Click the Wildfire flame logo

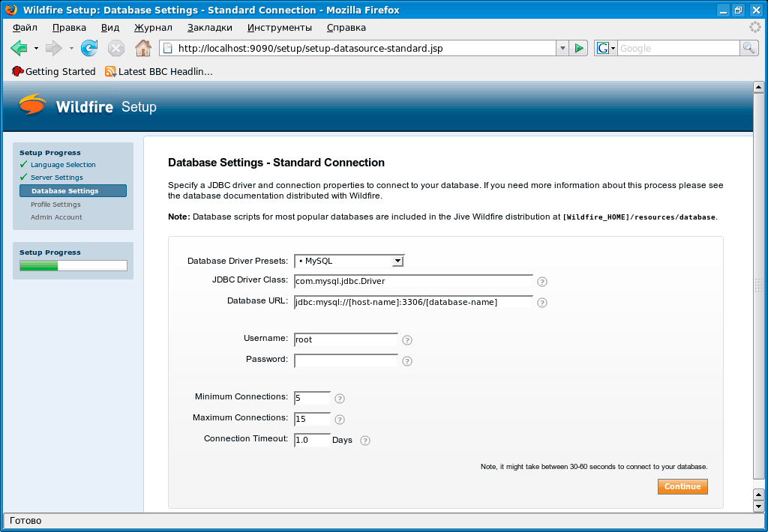pos(32,105)
